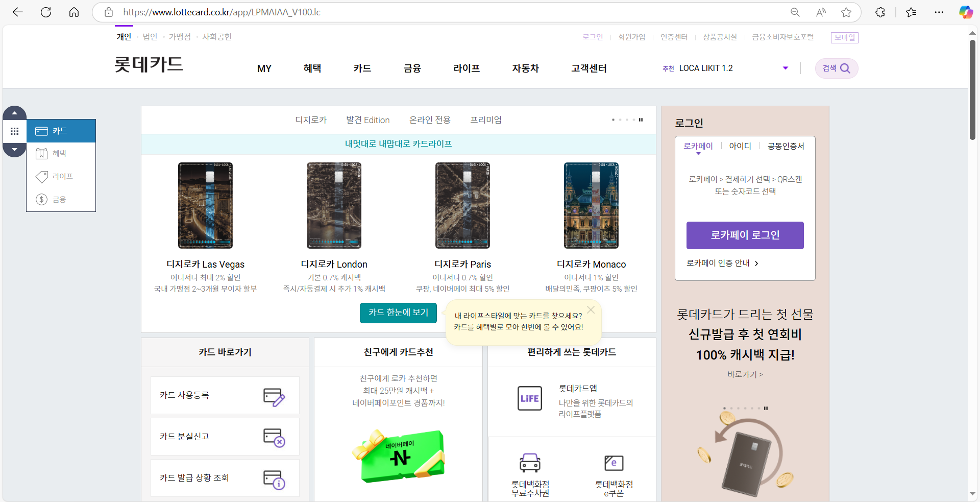Click the browser address bar URL
The height and width of the screenshot is (502, 980).
pos(222,12)
